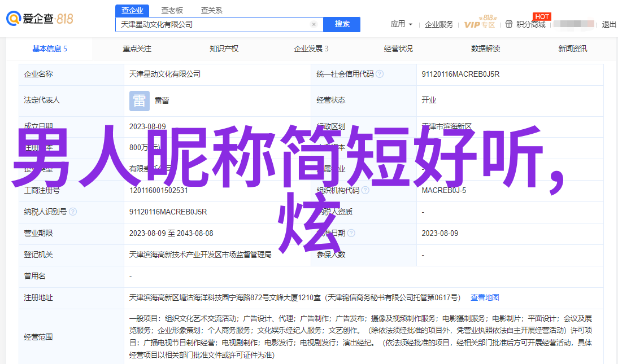Click the 爱企查 logo
This screenshot has width=618, height=364.
coord(40,19)
